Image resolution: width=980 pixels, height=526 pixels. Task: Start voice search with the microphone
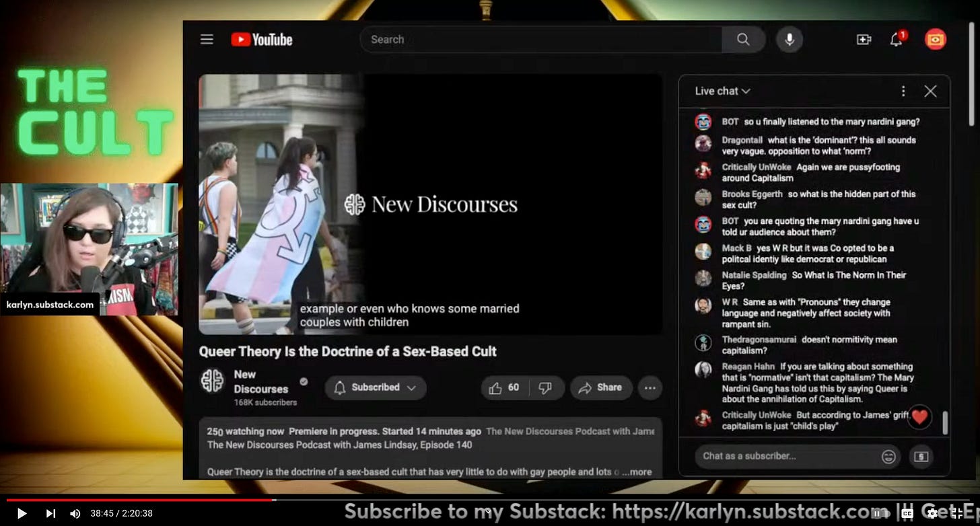coord(790,40)
